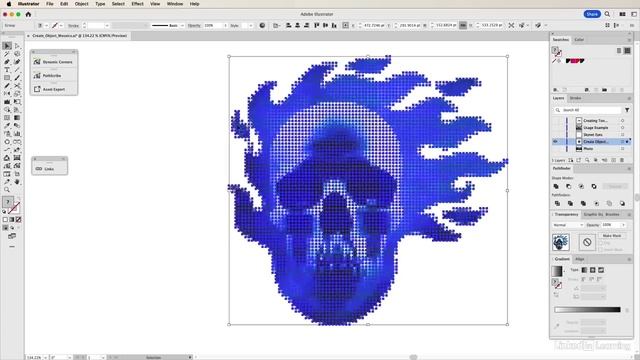Select the Magic Wand tool

(x=7, y=54)
